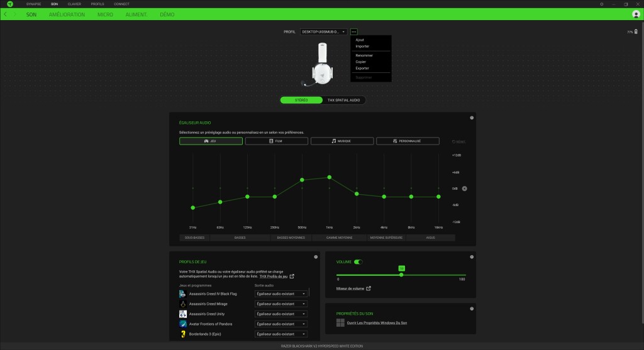Click the external link icon beside Mixeur de volume
Screen dimensions: 644x350
coord(369,288)
